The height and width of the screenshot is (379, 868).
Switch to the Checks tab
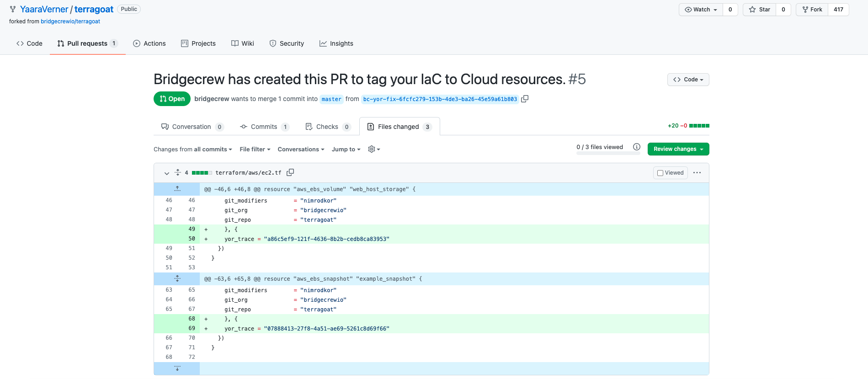[328, 127]
